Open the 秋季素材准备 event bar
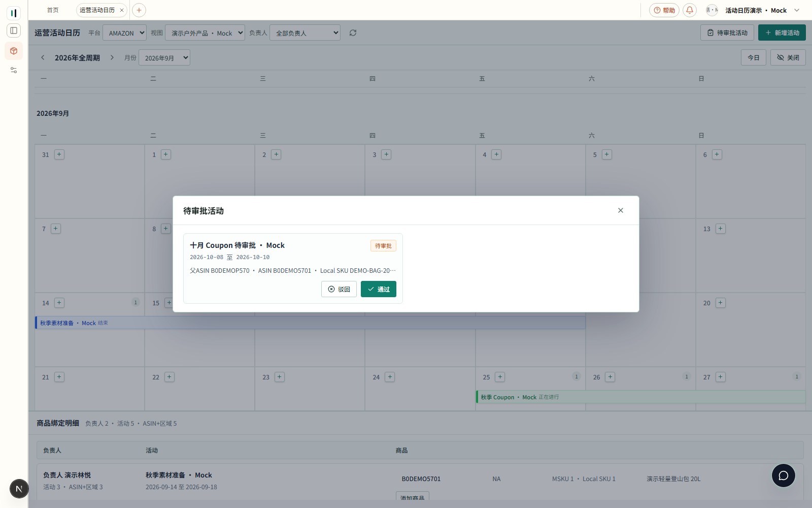The image size is (812, 508). (310, 323)
